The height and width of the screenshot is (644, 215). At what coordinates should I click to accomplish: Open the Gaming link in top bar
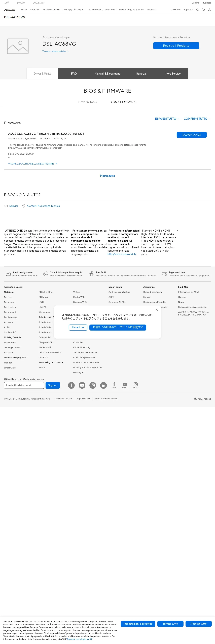click(195, 3)
